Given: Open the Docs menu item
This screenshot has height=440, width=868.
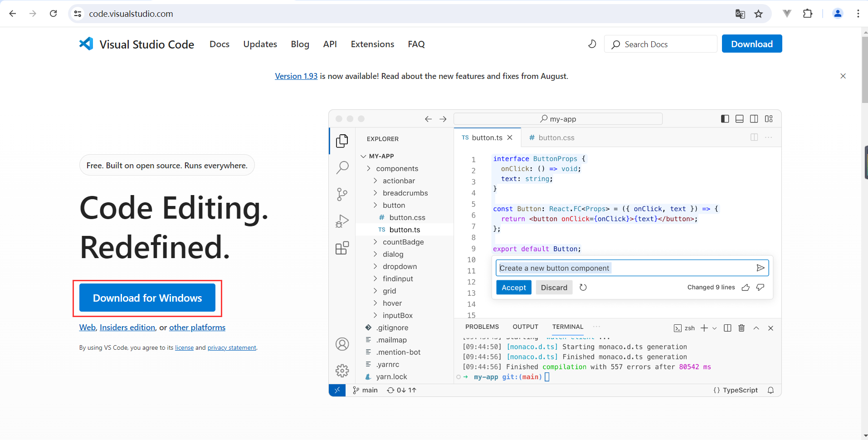Looking at the screenshot, I should point(219,44).
